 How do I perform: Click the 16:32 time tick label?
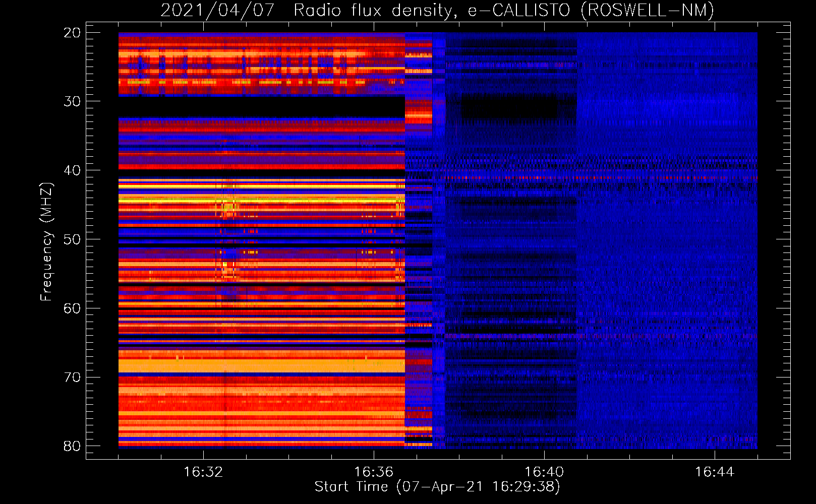[x=203, y=472]
